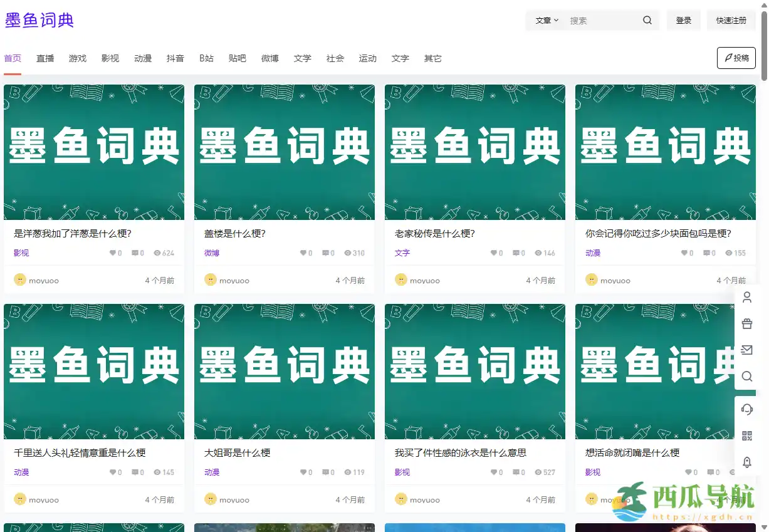Open notifications with the bell icon
The height and width of the screenshot is (532, 769).
click(746, 462)
